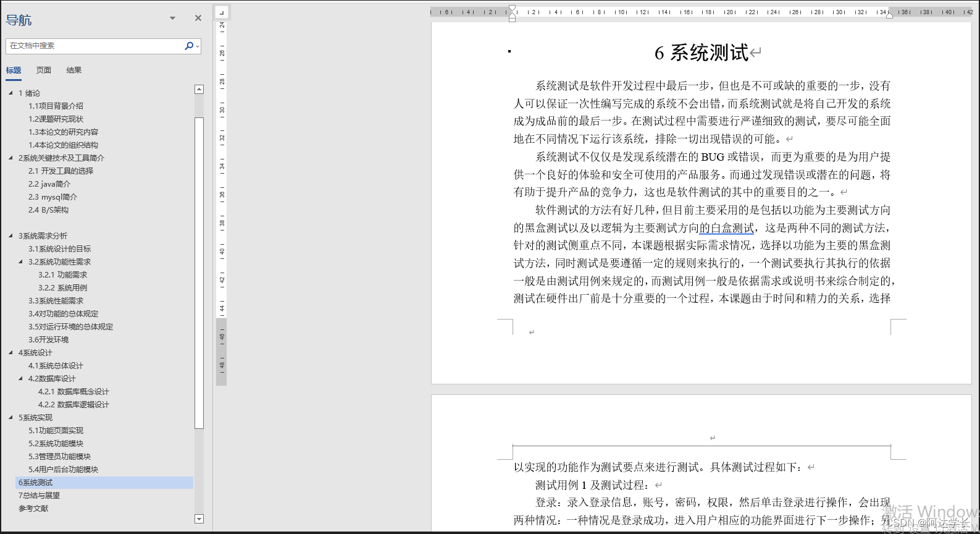980x534 pixels.
Task: Go to heading 参考文献
Action: 33,509
